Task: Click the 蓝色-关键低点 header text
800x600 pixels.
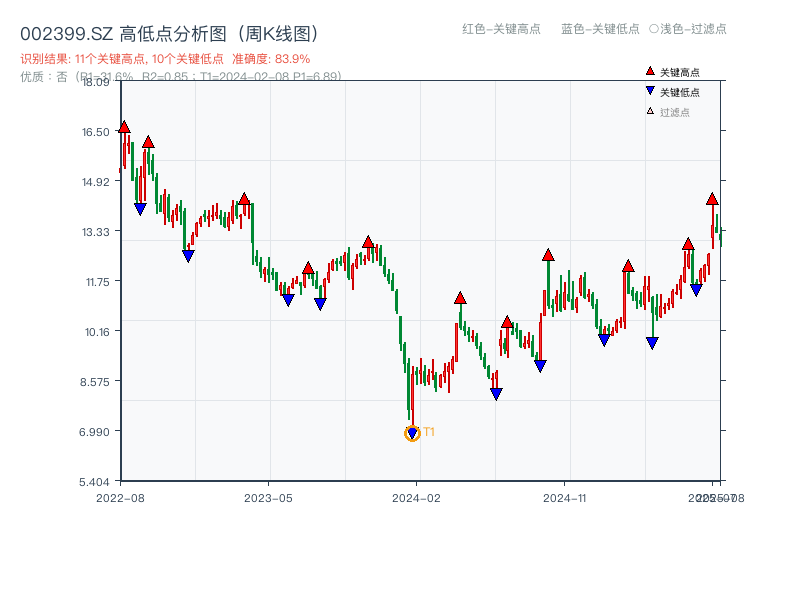Action: click(600, 29)
